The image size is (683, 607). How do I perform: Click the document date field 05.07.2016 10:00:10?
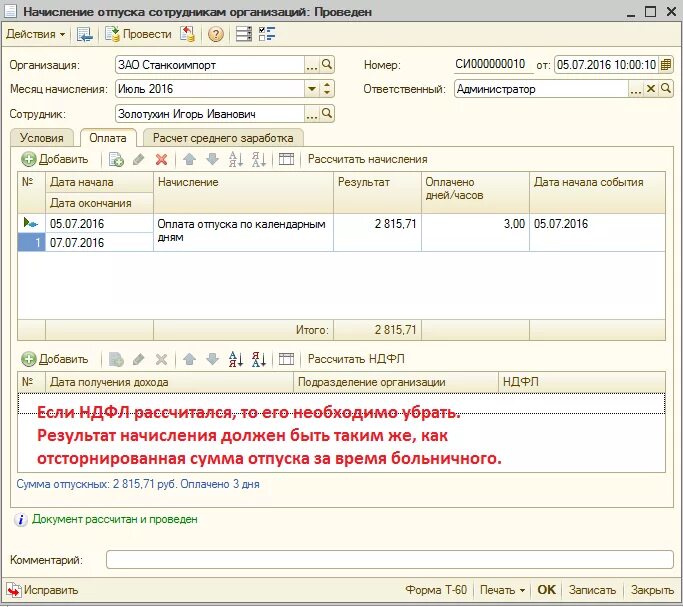tap(606, 65)
